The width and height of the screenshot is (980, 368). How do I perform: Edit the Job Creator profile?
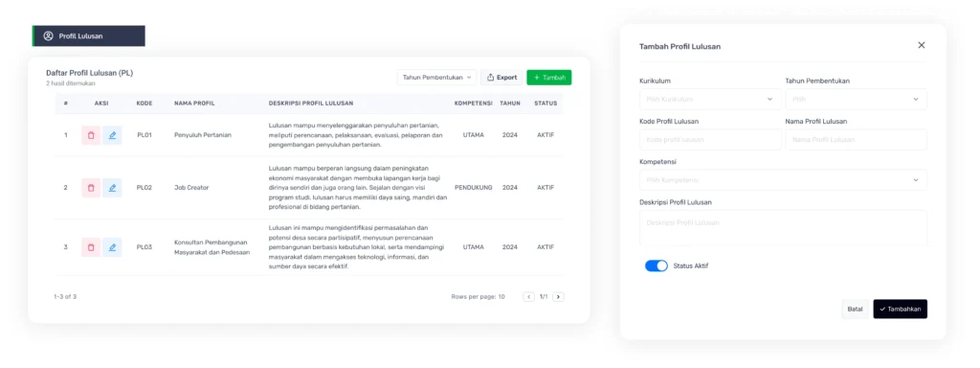112,188
